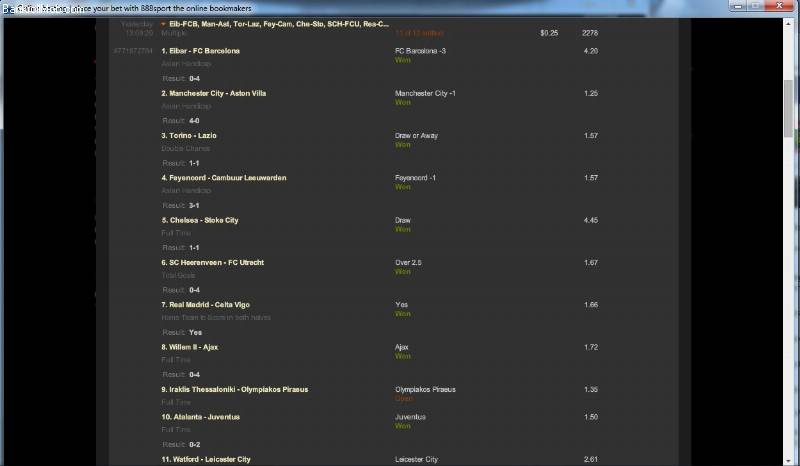This screenshot has height=466, width=800.
Task: Select the Torino - Lazio match row
Action: coord(189,136)
